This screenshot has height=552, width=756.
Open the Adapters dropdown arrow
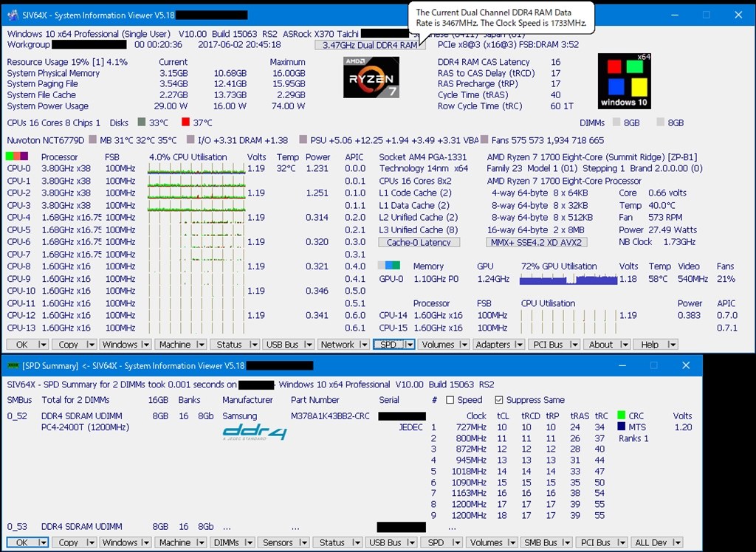(519, 344)
